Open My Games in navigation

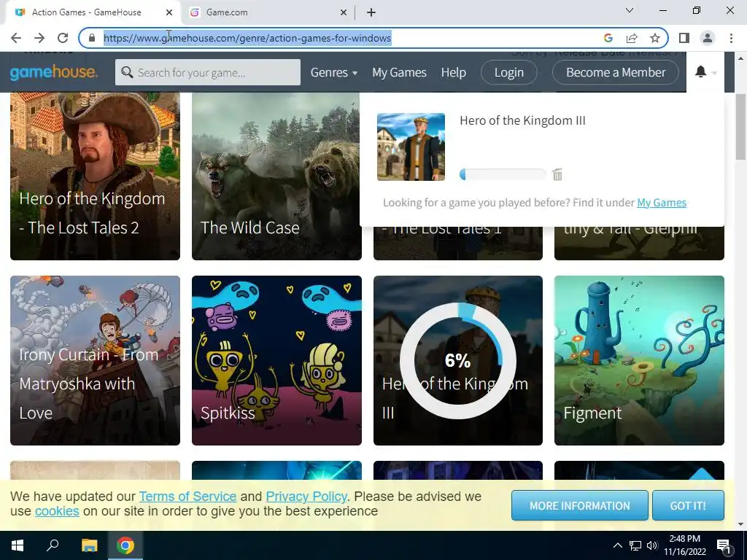click(x=399, y=72)
